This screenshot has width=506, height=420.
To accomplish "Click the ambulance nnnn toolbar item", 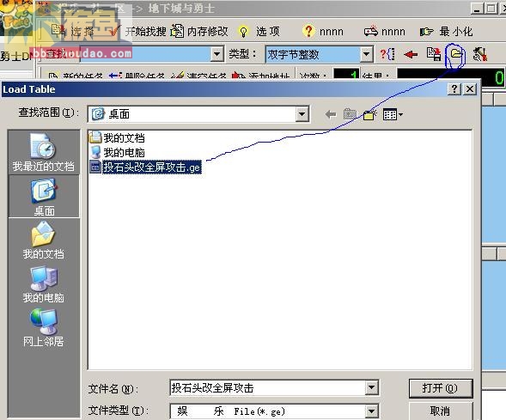I will [x=384, y=31].
